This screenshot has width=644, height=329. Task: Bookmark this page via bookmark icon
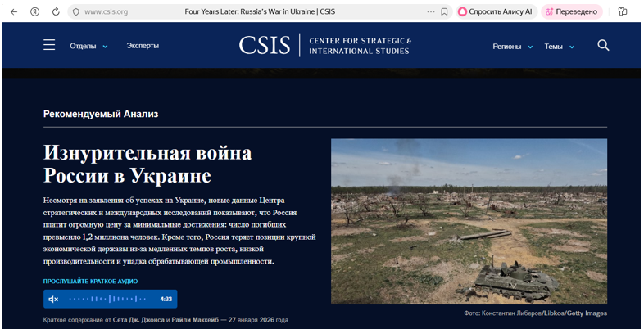444,11
